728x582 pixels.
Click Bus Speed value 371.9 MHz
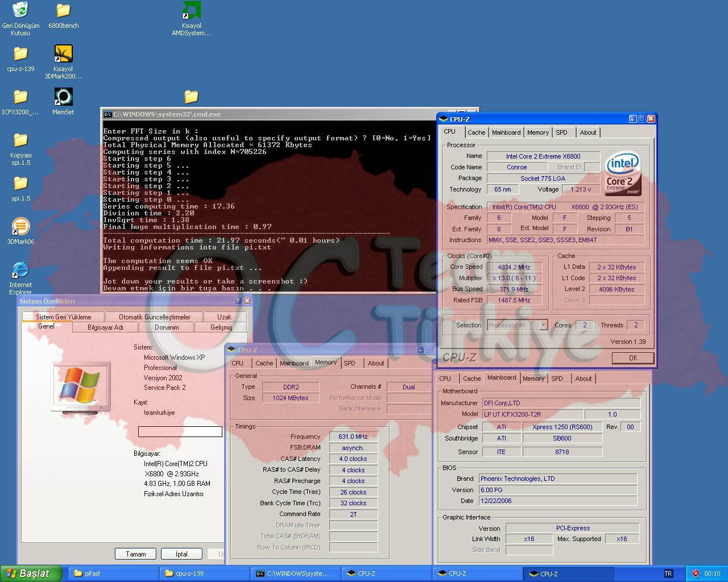tap(514, 289)
